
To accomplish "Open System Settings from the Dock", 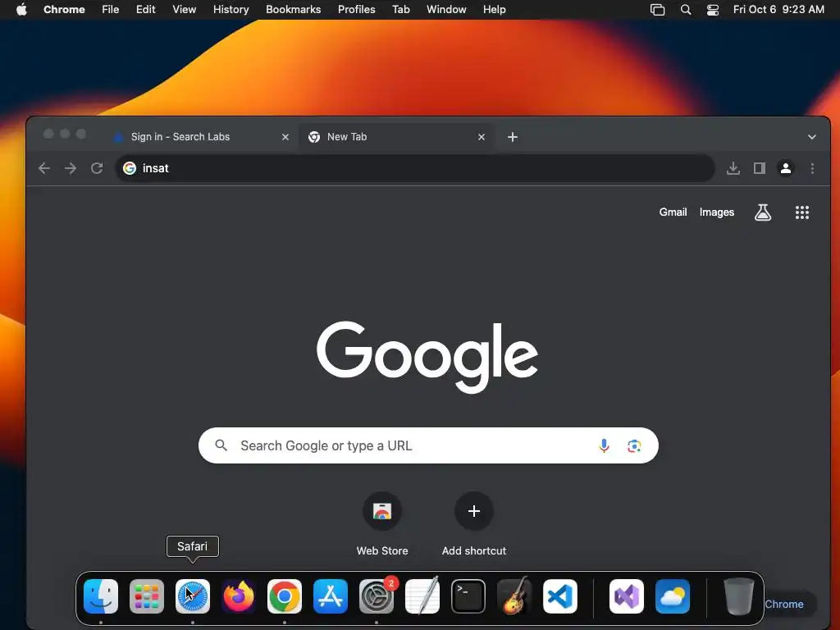I will pos(377,596).
